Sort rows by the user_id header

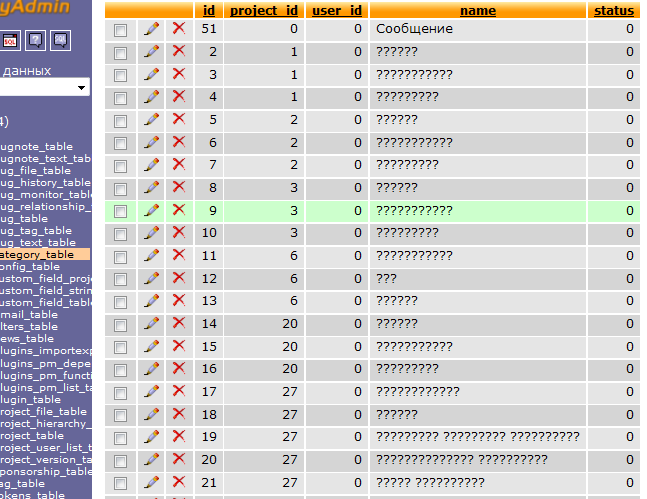[337, 11]
